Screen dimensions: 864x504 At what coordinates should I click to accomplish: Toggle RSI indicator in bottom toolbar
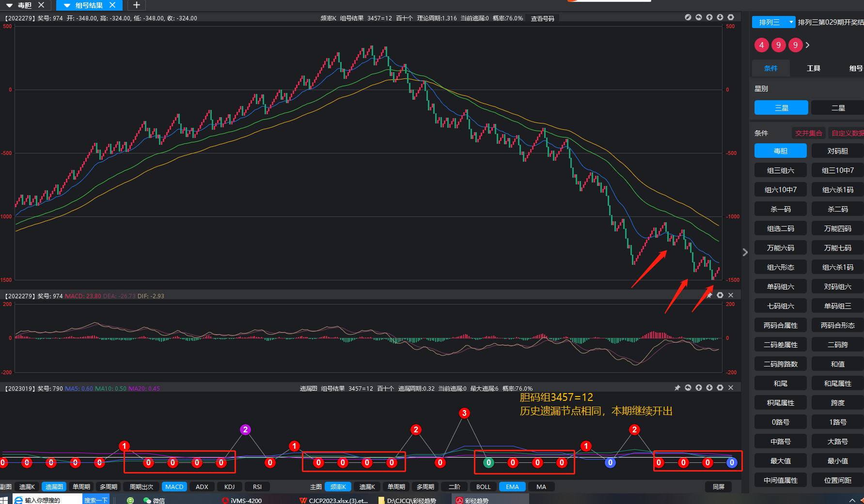click(x=257, y=487)
